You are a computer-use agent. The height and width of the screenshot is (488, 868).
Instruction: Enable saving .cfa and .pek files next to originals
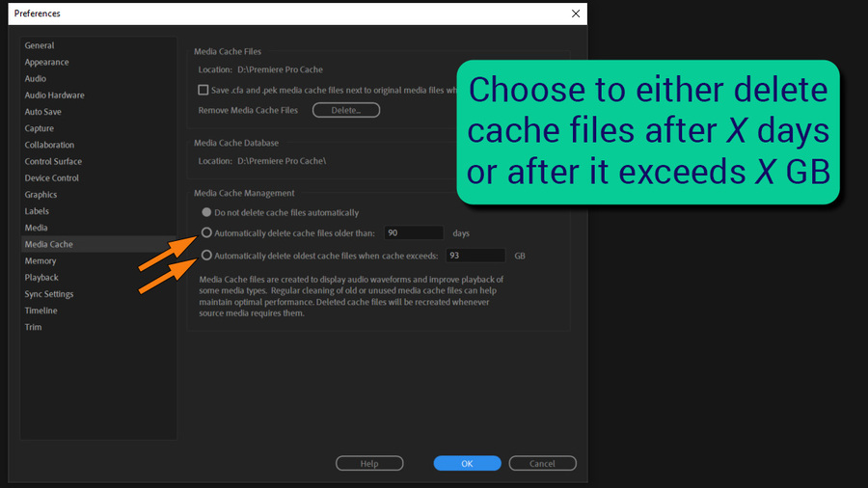pyautogui.click(x=203, y=90)
